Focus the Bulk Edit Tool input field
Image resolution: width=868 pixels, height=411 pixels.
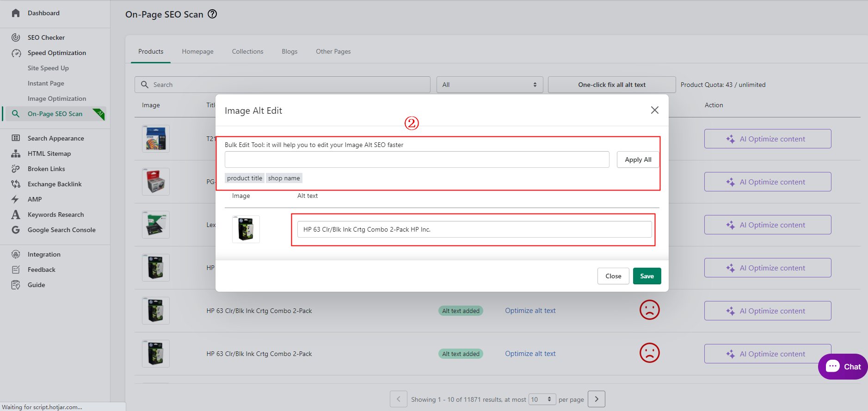click(x=417, y=159)
